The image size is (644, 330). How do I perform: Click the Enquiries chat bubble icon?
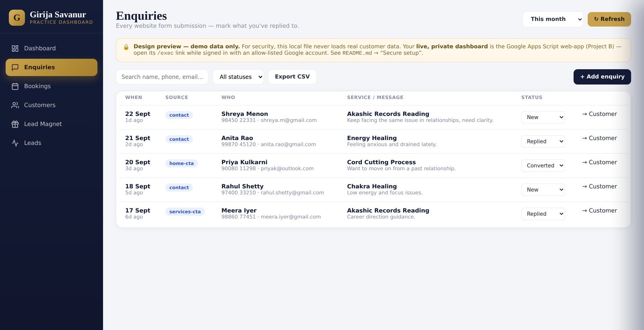[x=15, y=67]
